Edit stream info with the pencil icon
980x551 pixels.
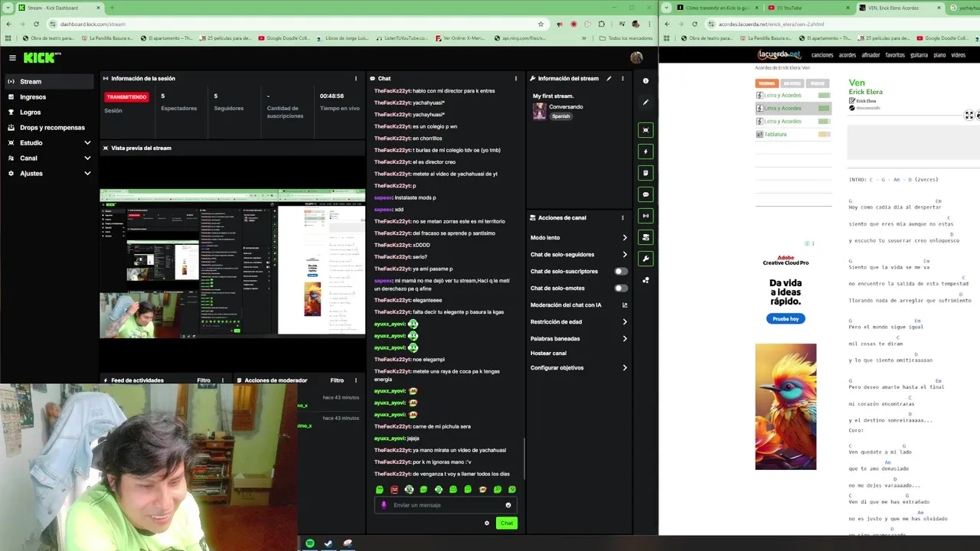pyautogui.click(x=609, y=78)
